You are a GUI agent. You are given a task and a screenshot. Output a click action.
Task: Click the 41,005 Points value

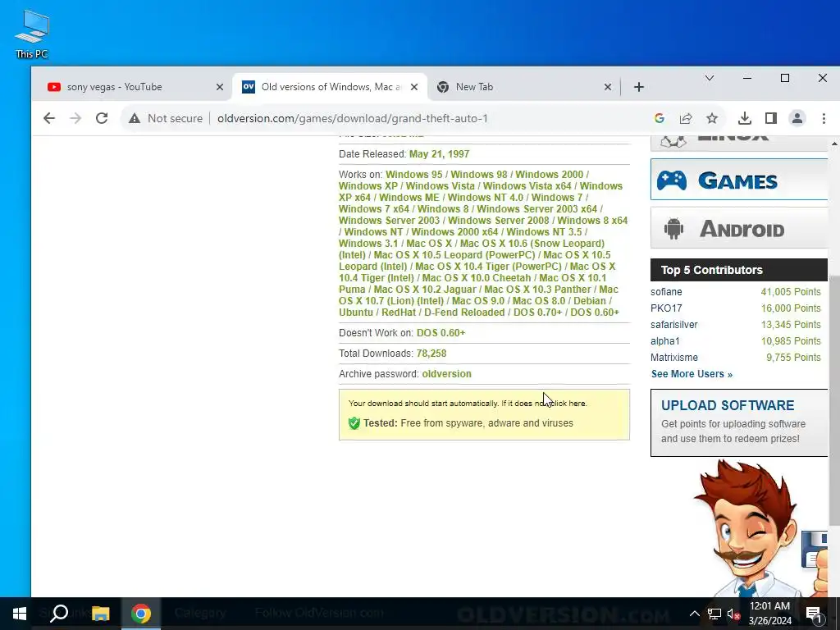791,292
